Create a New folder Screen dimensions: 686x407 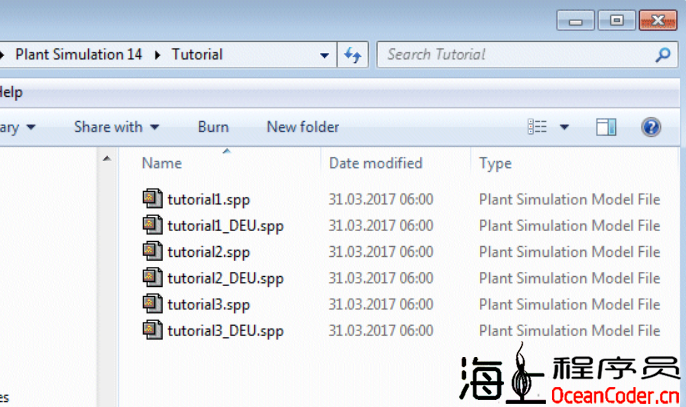[x=303, y=127]
